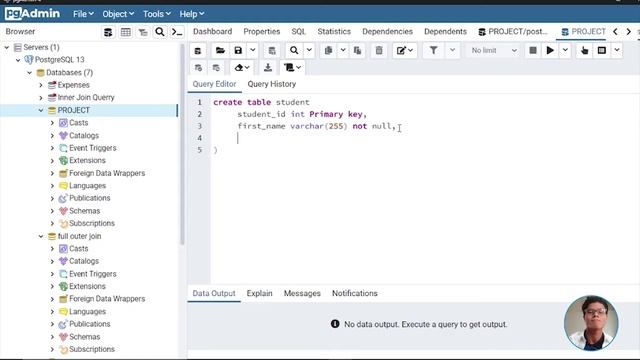Collapse the Databases (7) node
This screenshot has width=640, height=360.
[x=29, y=73]
